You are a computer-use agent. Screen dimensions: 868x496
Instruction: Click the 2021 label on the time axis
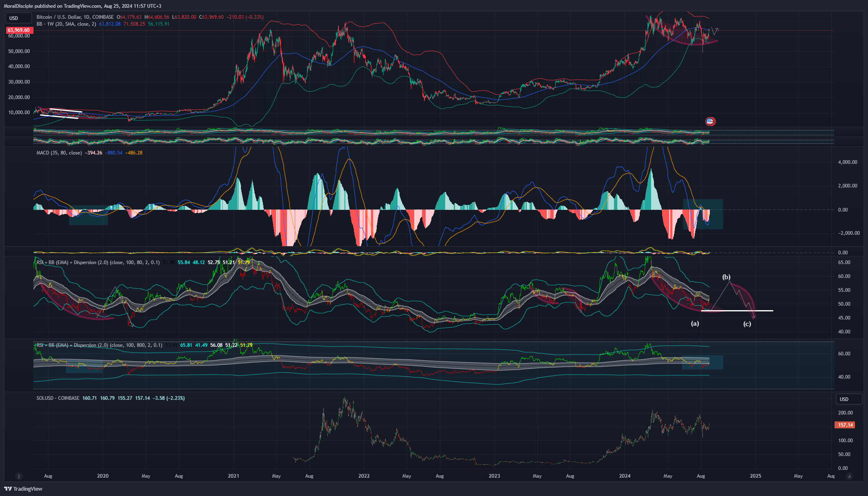pos(234,476)
